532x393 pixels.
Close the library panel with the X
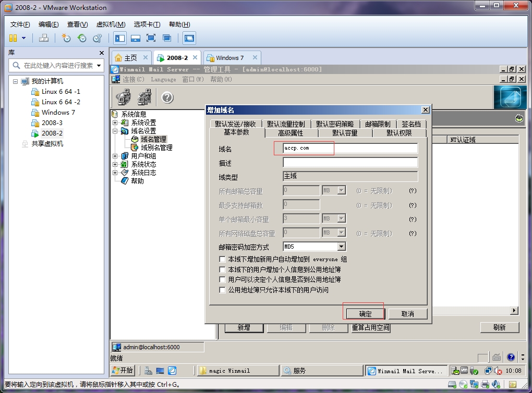click(102, 53)
